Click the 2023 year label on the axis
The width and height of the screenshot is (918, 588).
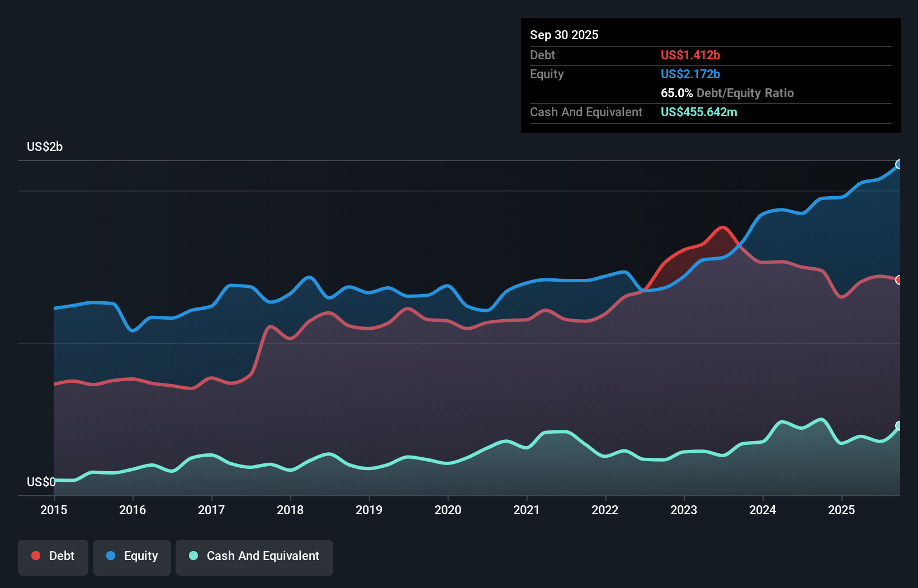[684, 510]
